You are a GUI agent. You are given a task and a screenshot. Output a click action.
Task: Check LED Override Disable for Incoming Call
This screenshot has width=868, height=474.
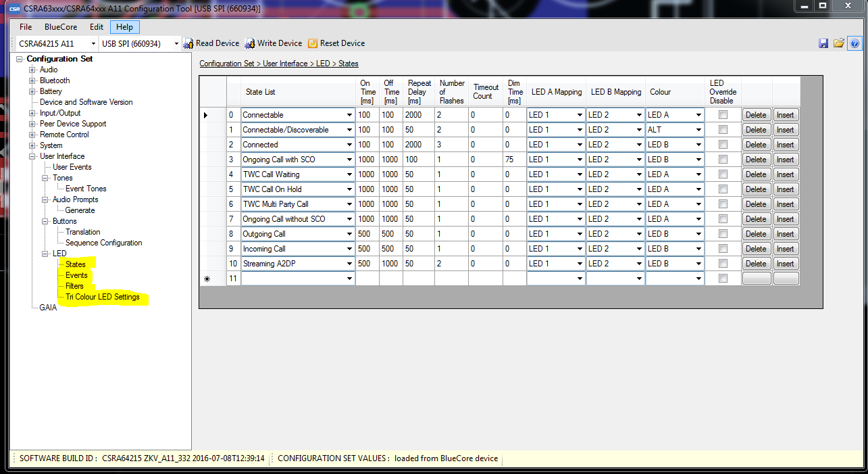point(723,249)
